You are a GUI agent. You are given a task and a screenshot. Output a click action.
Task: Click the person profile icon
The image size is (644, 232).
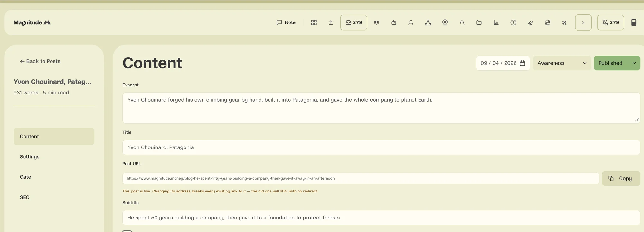(411, 22)
